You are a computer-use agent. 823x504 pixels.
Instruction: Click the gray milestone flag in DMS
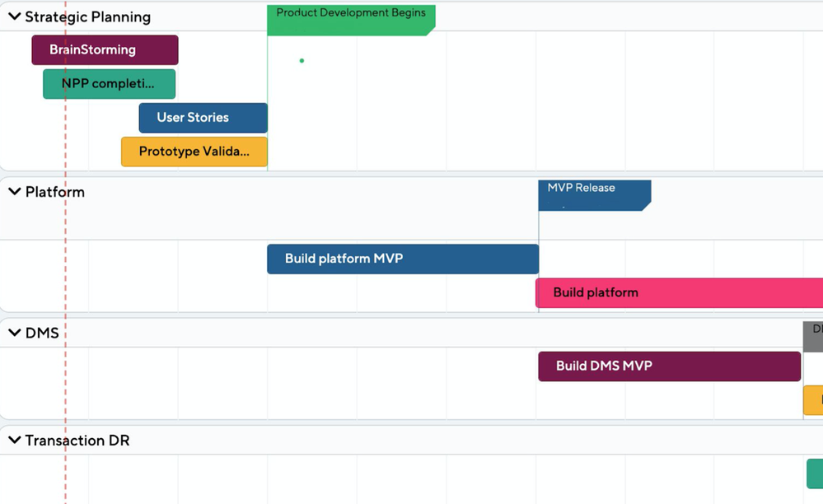[x=813, y=336]
